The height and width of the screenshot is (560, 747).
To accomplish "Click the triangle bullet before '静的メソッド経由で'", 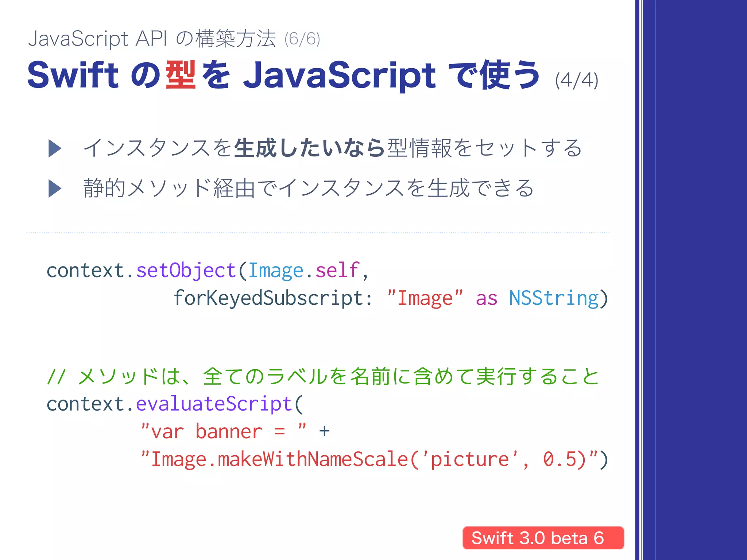I will click(x=55, y=188).
